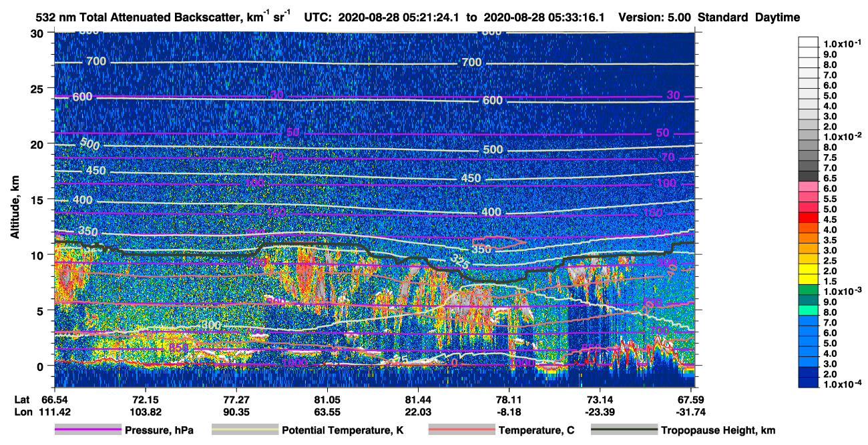This screenshot has height=445, width=868.
Task: Click latitude value 67.59
Action: point(690,400)
